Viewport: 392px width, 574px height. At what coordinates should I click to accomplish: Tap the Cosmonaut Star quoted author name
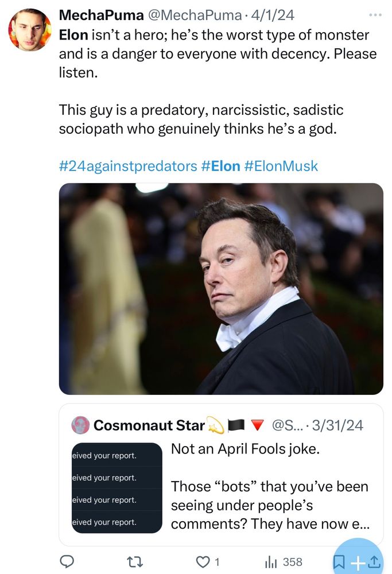[x=149, y=425]
